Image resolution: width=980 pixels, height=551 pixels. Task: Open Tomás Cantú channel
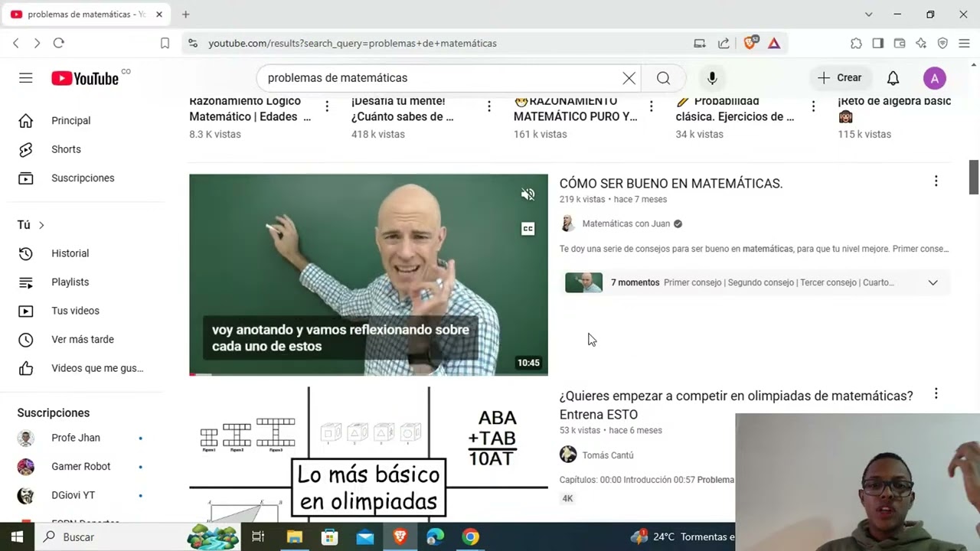point(607,455)
